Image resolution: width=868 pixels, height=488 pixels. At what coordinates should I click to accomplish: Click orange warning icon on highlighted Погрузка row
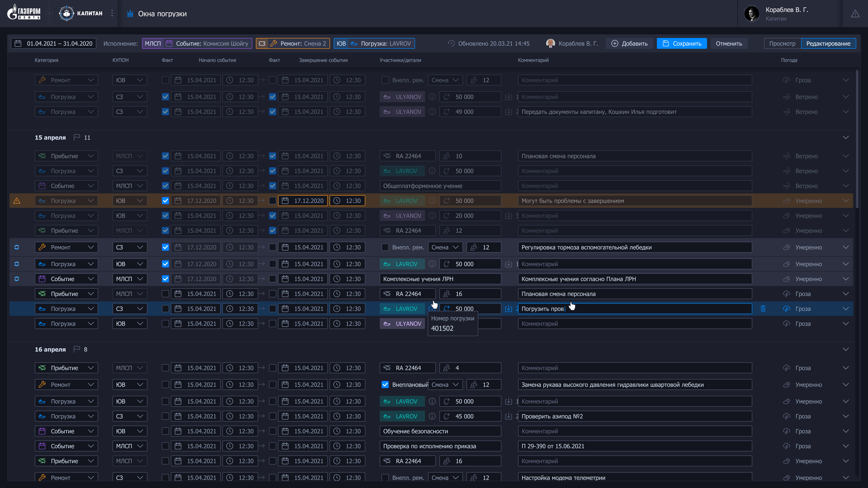(x=17, y=201)
